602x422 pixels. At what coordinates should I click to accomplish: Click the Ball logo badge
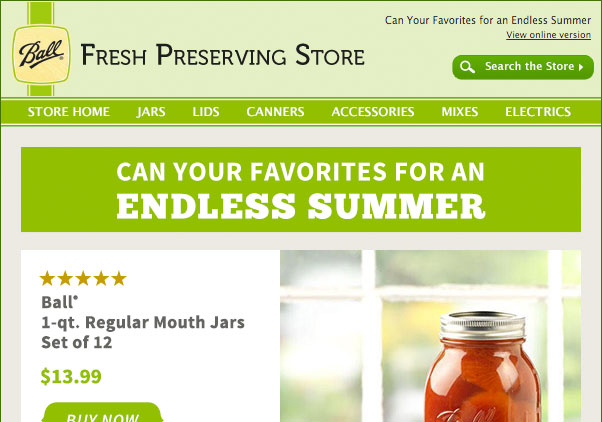click(x=41, y=54)
